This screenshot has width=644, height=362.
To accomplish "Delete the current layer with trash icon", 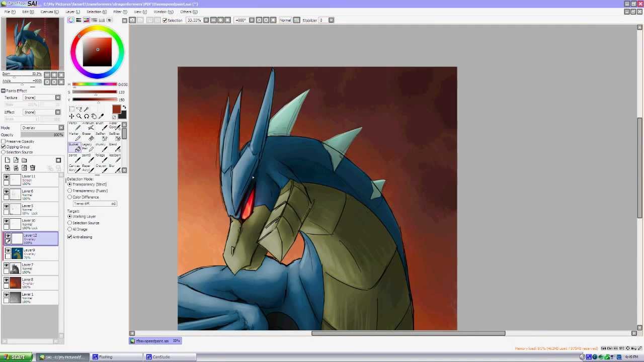I will coord(33,168).
